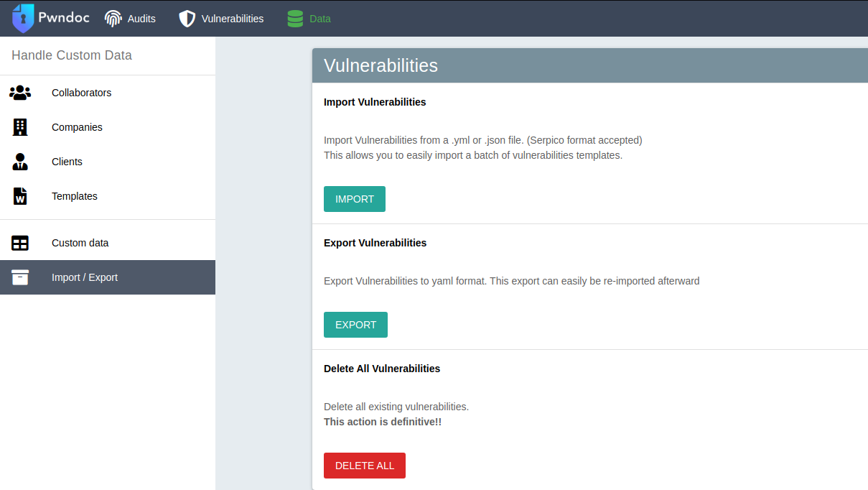Open Templates from the sidebar list
868x490 pixels.
pos(75,196)
